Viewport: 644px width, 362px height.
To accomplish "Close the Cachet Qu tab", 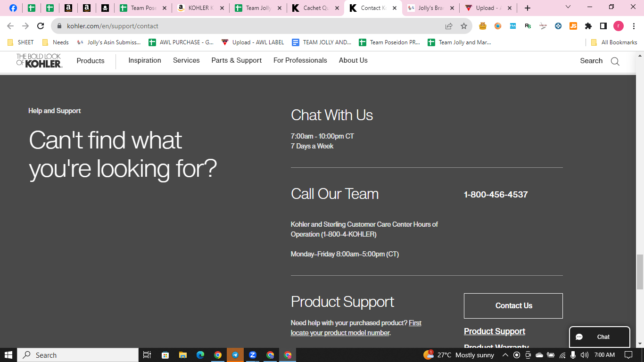I will tap(337, 8).
